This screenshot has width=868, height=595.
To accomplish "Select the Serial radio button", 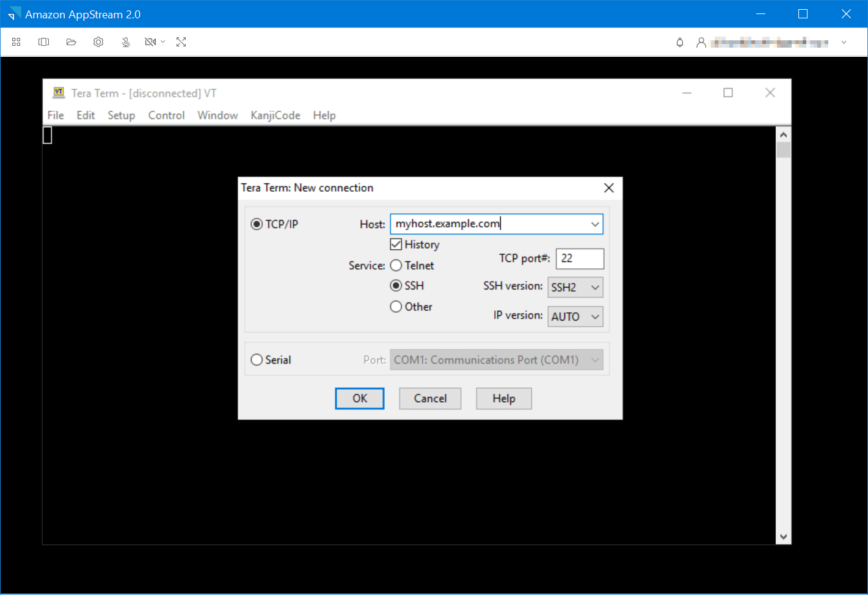I will click(257, 360).
